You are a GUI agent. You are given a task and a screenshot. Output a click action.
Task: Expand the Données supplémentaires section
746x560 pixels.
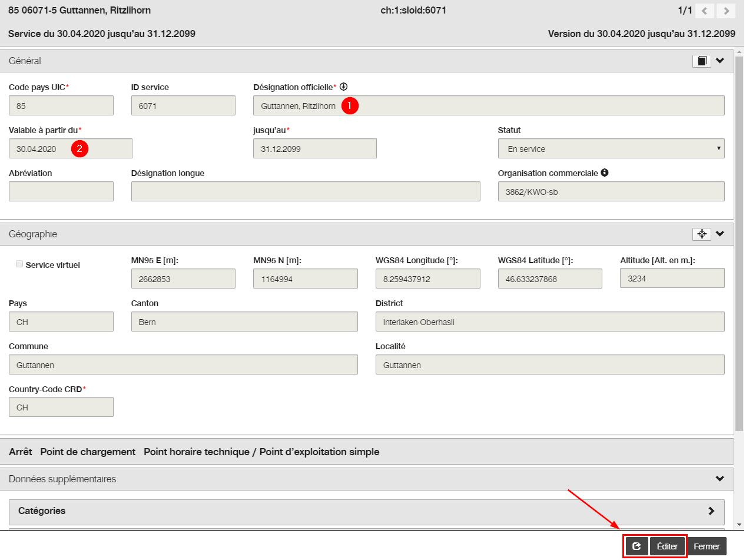720,479
